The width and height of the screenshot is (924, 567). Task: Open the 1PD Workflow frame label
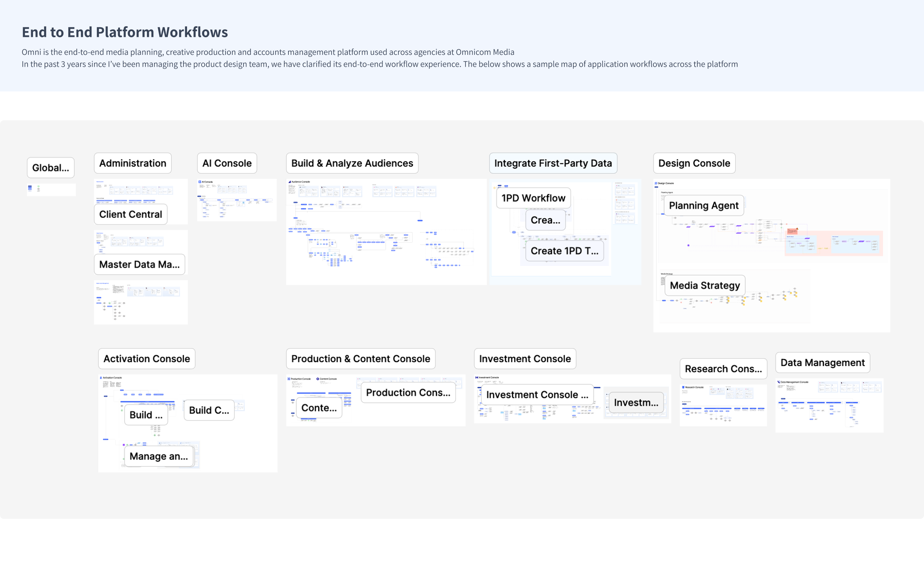click(533, 198)
